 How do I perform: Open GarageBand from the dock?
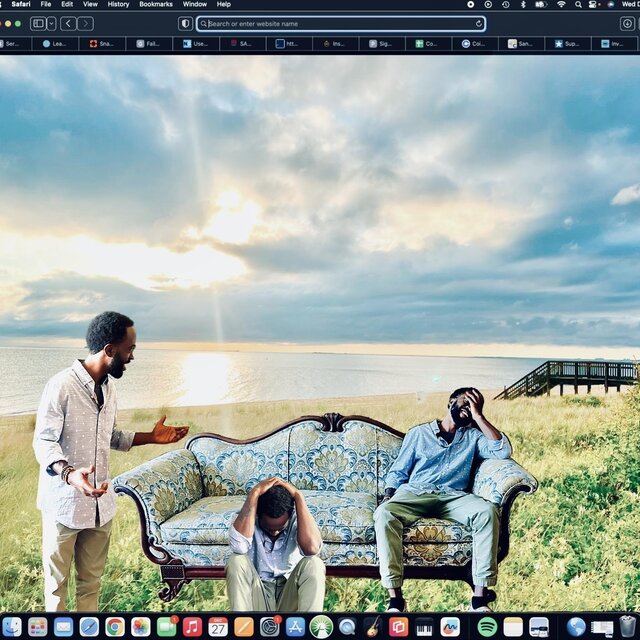point(373,627)
